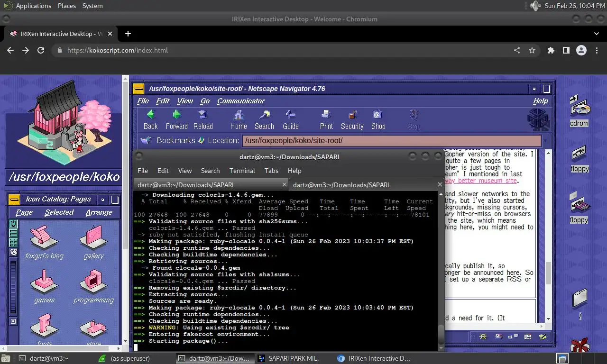
Task: Open the Chromium extensions puzzle icon
Action: pyautogui.click(x=551, y=50)
